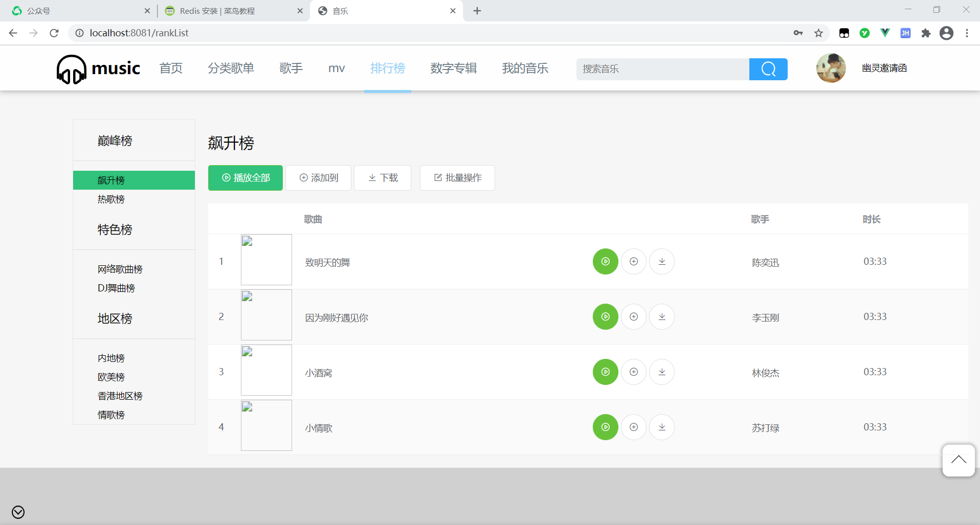Viewport: 980px width, 525px height.
Task: Play the song 小酒窝
Action: (x=605, y=372)
